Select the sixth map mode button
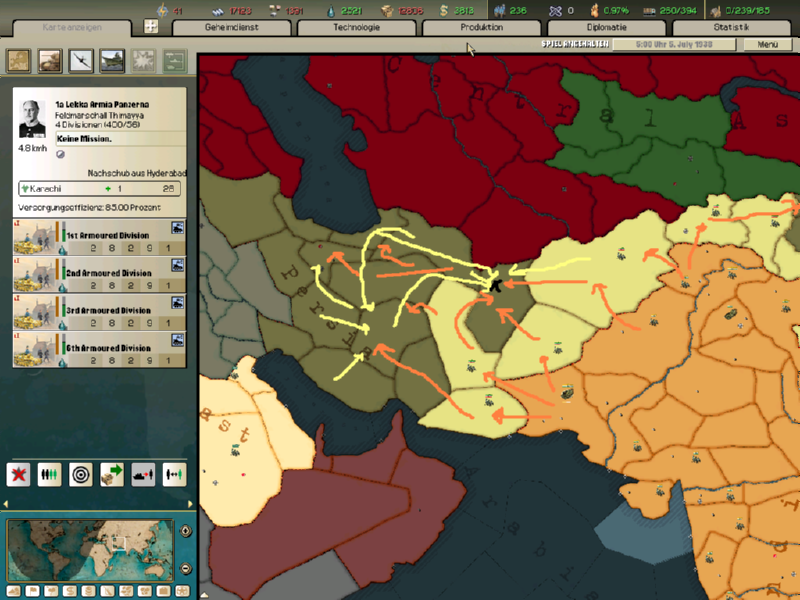 pos(107,591)
